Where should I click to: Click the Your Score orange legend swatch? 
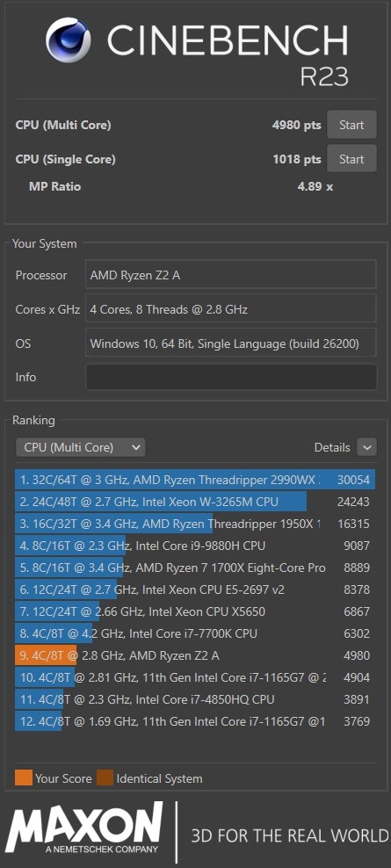coord(23,778)
